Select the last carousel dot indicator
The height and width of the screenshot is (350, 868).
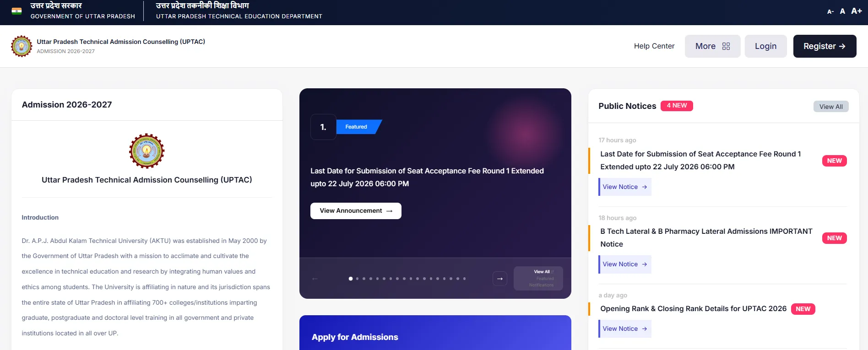coord(464,279)
